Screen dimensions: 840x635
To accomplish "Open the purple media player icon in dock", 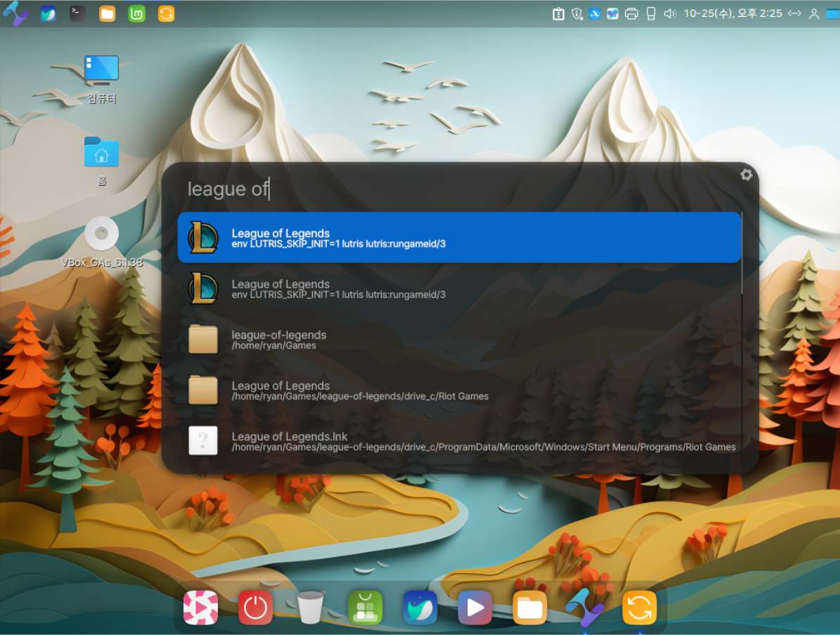I will pos(474,608).
